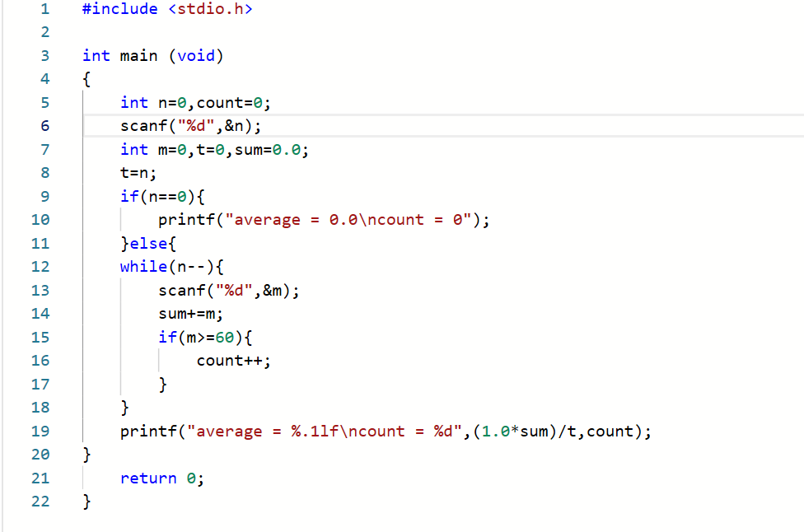Viewport: 804px width, 532px height.
Task: Click the #include <stdio.h> directive
Action: coord(167,9)
